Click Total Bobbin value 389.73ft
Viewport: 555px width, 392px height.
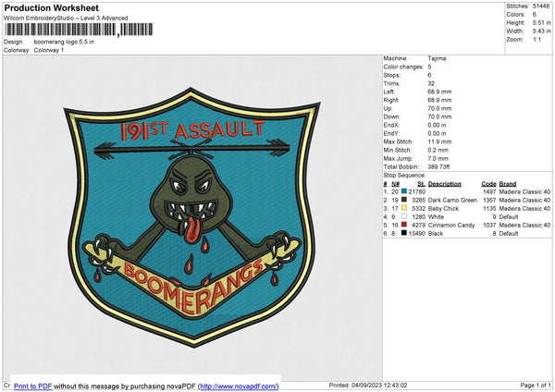click(x=438, y=166)
